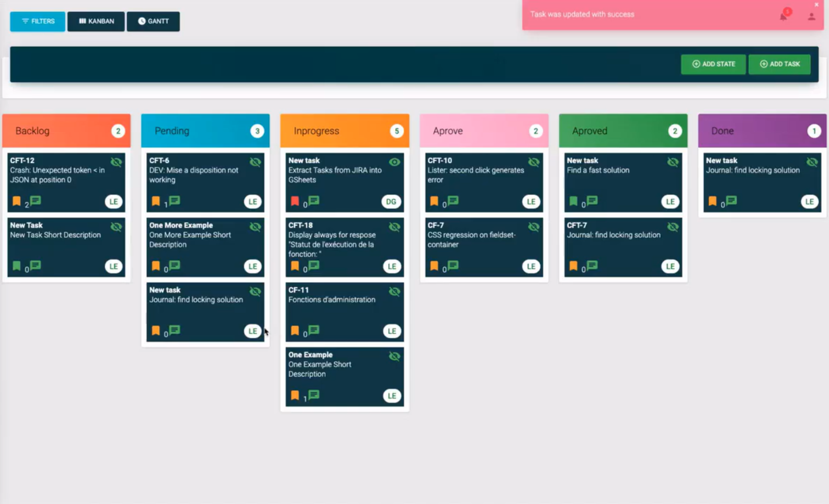The image size is (829, 504).
Task: Click the LE avatar on the CFT-7 card
Action: 671,266
